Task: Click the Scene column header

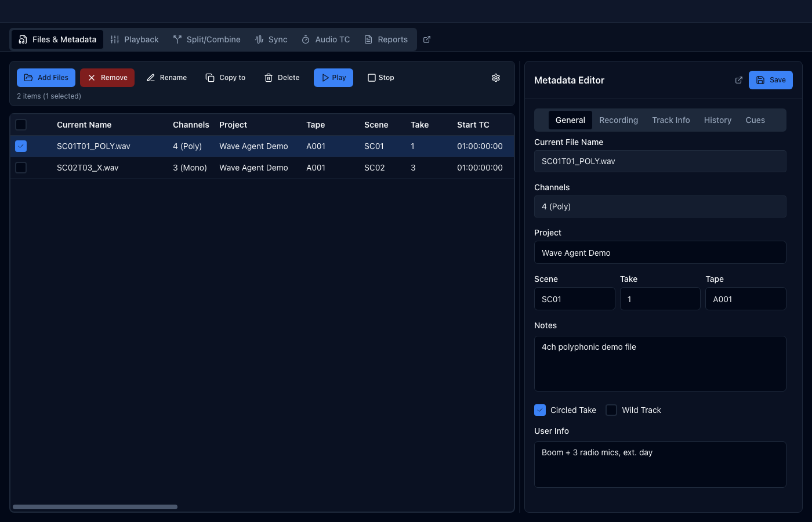Action: 376,125
